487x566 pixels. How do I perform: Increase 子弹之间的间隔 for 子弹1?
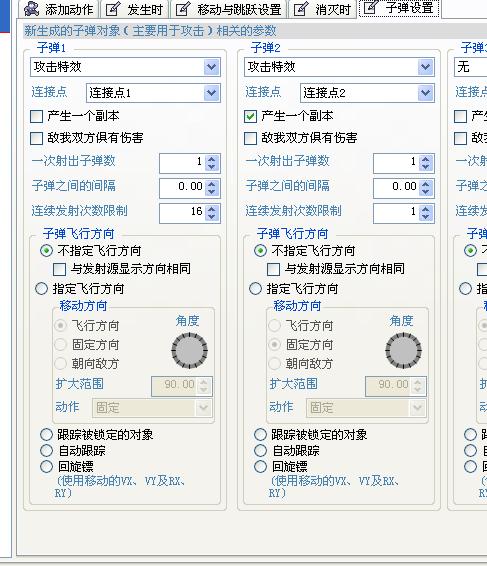tap(212, 183)
